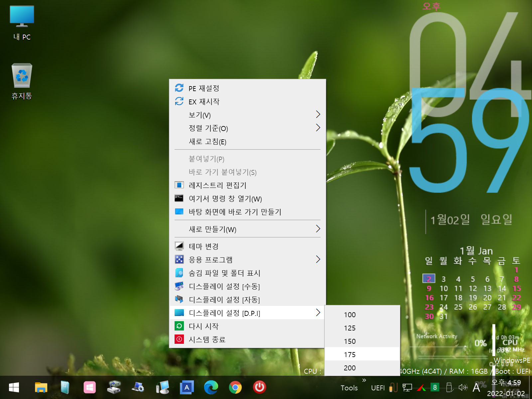Click the Windows Start button
Viewport: 532px width, 399px height.
(x=14, y=387)
